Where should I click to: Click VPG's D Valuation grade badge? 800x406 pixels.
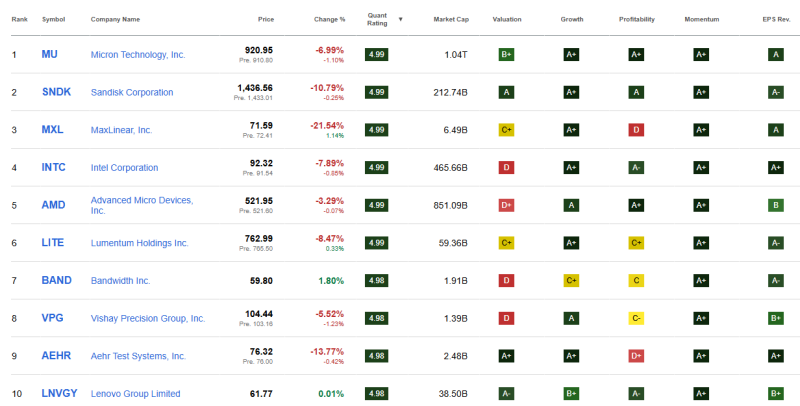pos(506,318)
